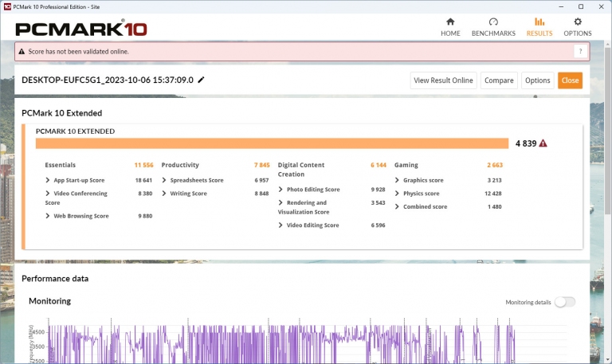Expand Video Conferencing Score details
Screen dimensions: 612x364
(x=48, y=194)
